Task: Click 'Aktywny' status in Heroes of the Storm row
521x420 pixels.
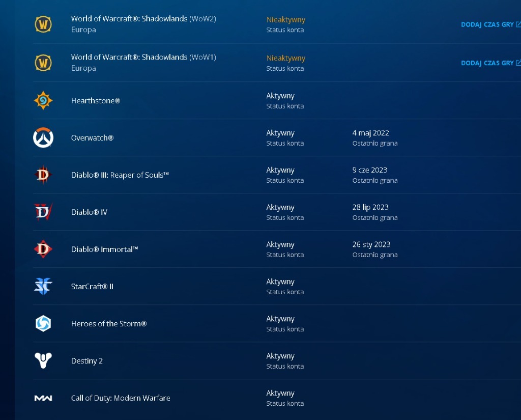Action: pyautogui.click(x=280, y=319)
